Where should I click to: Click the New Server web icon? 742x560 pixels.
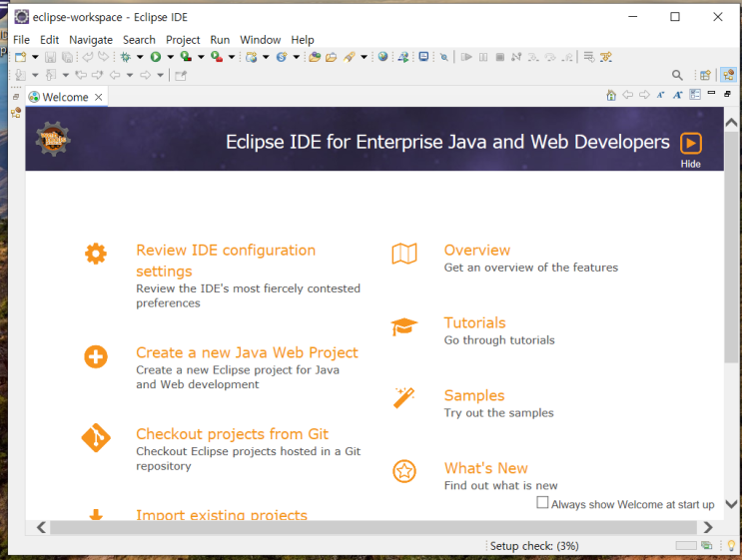252,57
